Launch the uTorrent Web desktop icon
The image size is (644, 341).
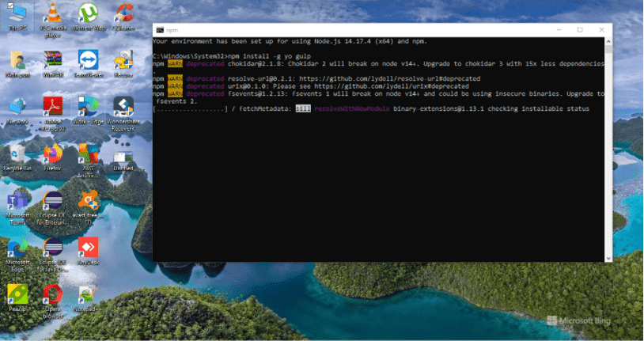click(88, 13)
